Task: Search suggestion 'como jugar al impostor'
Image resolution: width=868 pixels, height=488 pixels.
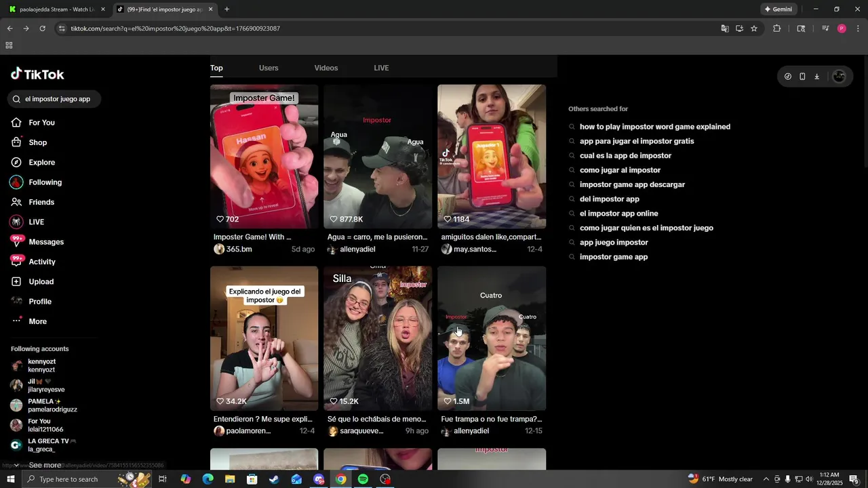Action: click(x=620, y=170)
